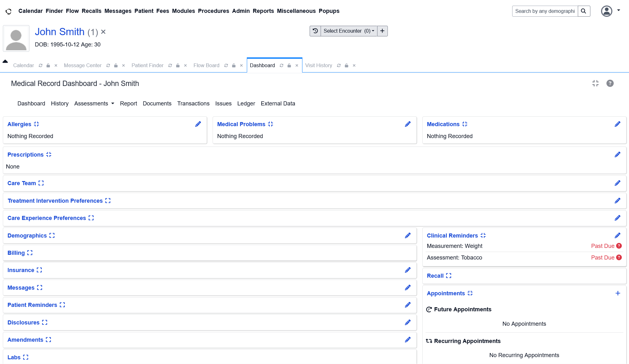The width and height of the screenshot is (629, 364).
Task: Edit Allergies with pencil icon
Action: [x=198, y=124]
